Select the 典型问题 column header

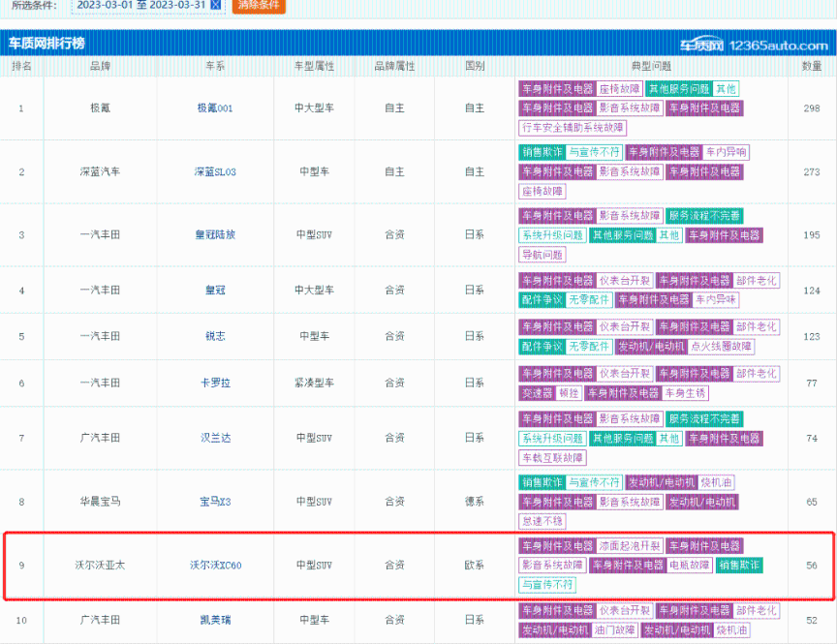651,66
